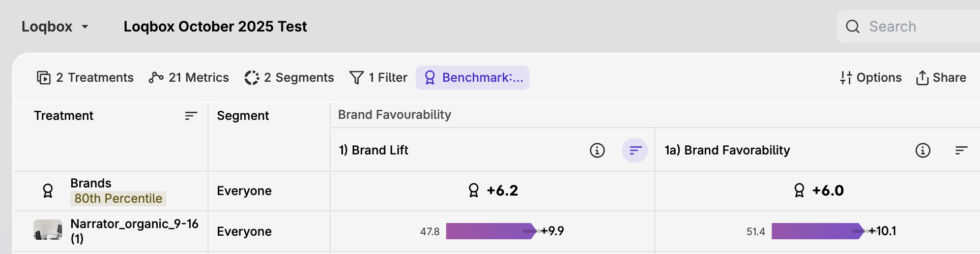Toggle the active Brand Lift sort
The width and height of the screenshot is (980, 254).
[x=635, y=150]
